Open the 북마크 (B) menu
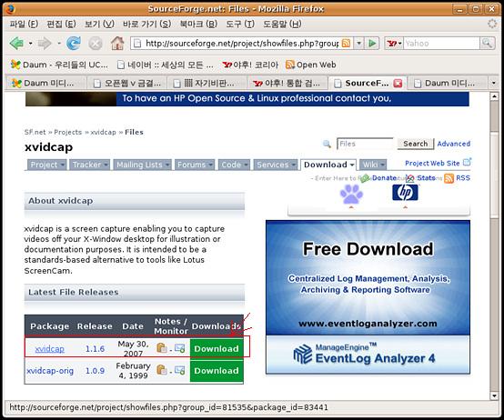This screenshot has width=504, height=420. point(198,24)
